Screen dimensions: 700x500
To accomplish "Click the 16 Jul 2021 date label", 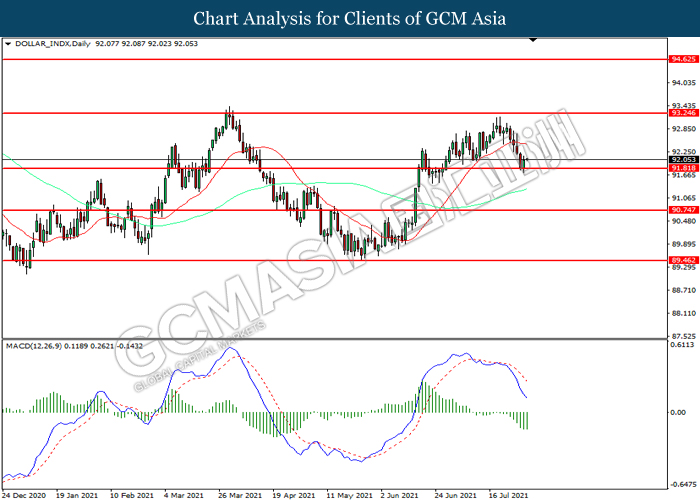I will tap(507, 494).
